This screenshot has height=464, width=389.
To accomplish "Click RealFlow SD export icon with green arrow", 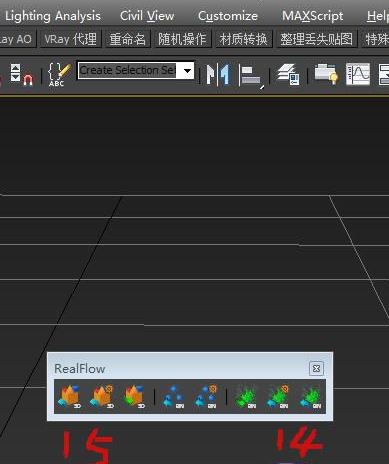I will 134,397.
